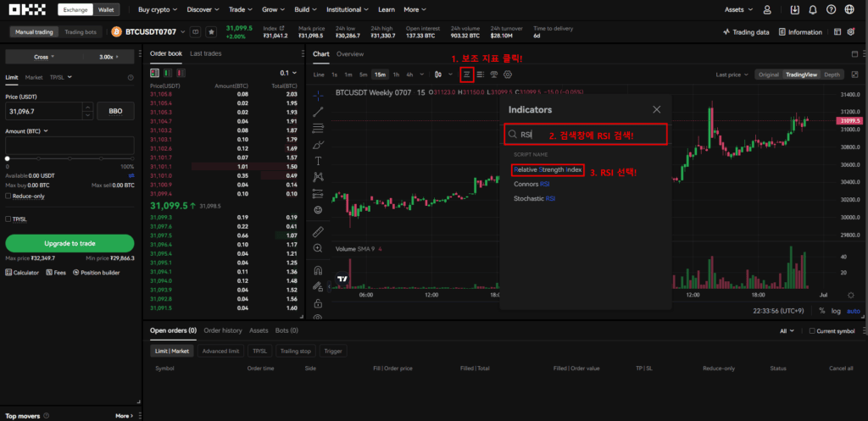Click the notifications bell icon

point(812,10)
